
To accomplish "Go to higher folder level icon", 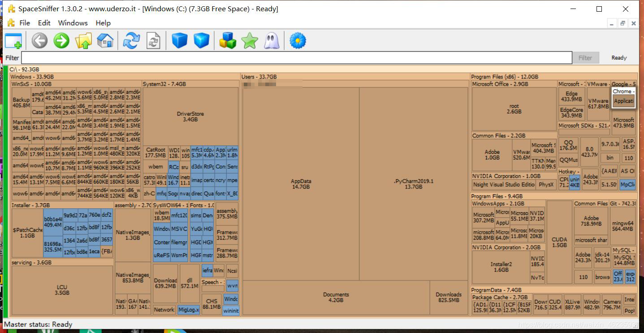I will coord(83,41).
